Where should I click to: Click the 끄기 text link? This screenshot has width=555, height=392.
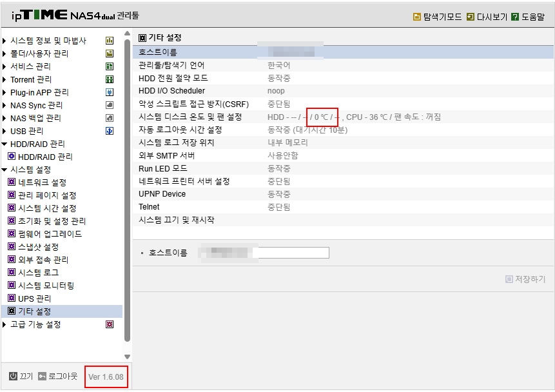[x=26, y=376]
